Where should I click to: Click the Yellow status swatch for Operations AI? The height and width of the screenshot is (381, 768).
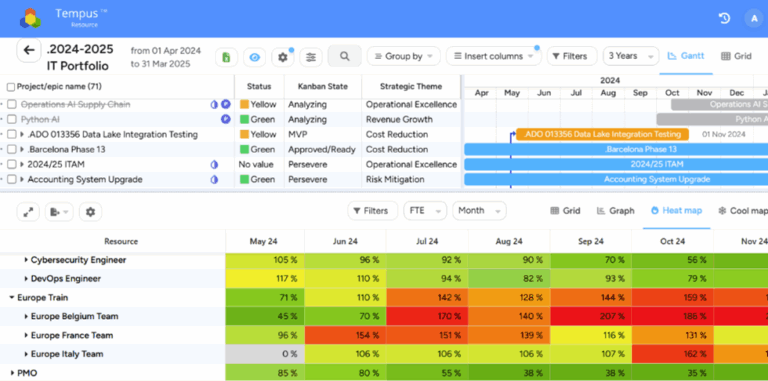(x=244, y=104)
